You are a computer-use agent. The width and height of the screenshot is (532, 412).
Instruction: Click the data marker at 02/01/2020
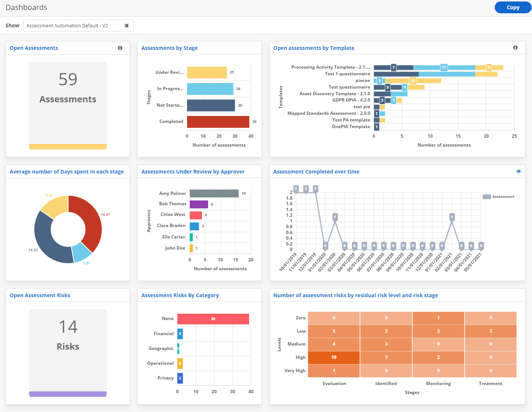coord(335,217)
